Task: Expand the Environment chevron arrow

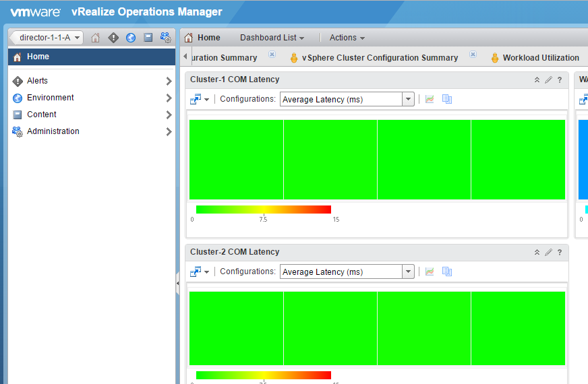Action: [x=169, y=98]
